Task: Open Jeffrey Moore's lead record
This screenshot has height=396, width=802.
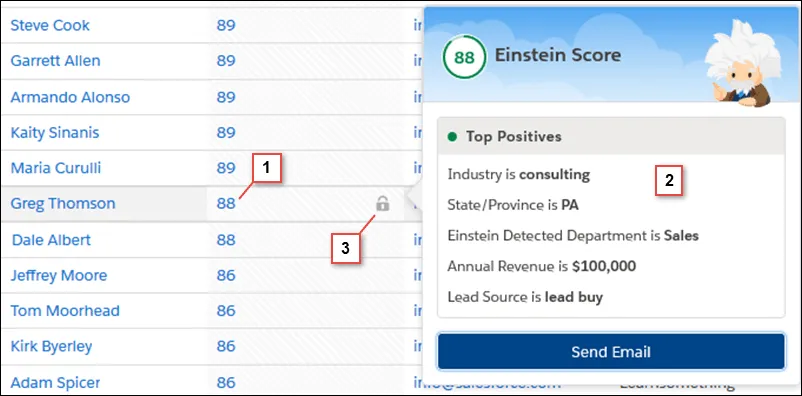Action: pyautogui.click(x=59, y=275)
